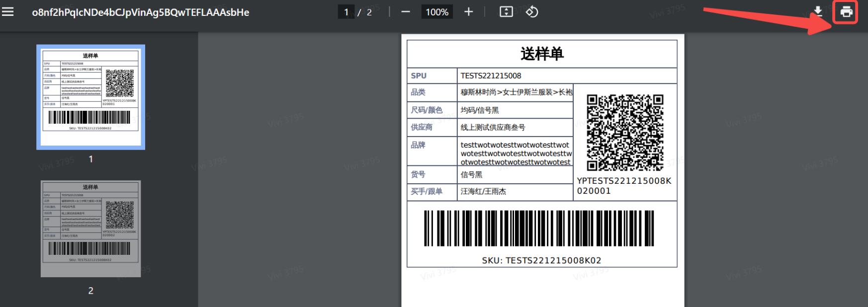
Task: Click the text 穆斯林时尚>女士伊斯兰服装>长袍
Action: (517, 92)
